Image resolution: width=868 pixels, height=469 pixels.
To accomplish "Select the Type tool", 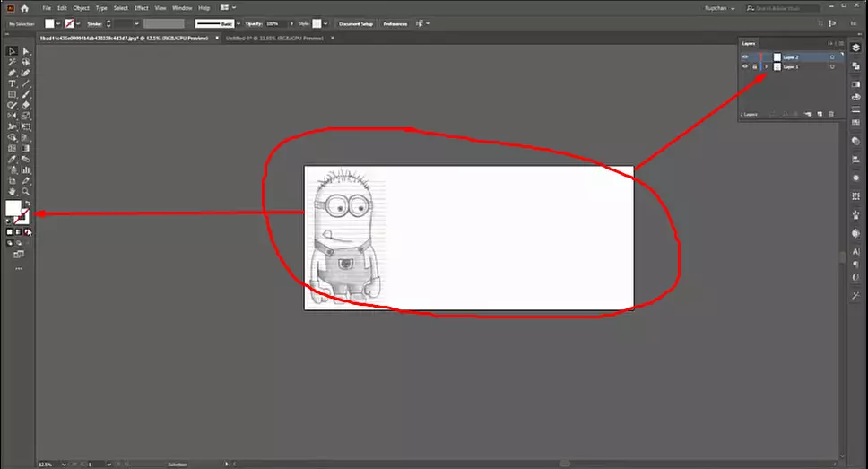I will tap(12, 83).
